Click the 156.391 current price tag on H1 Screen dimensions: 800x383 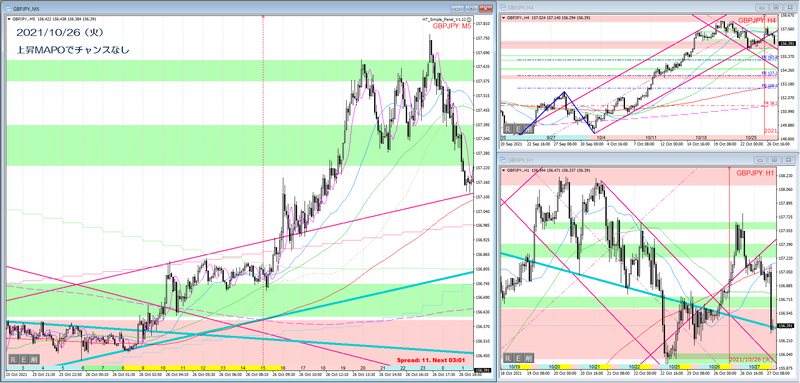tap(786, 326)
